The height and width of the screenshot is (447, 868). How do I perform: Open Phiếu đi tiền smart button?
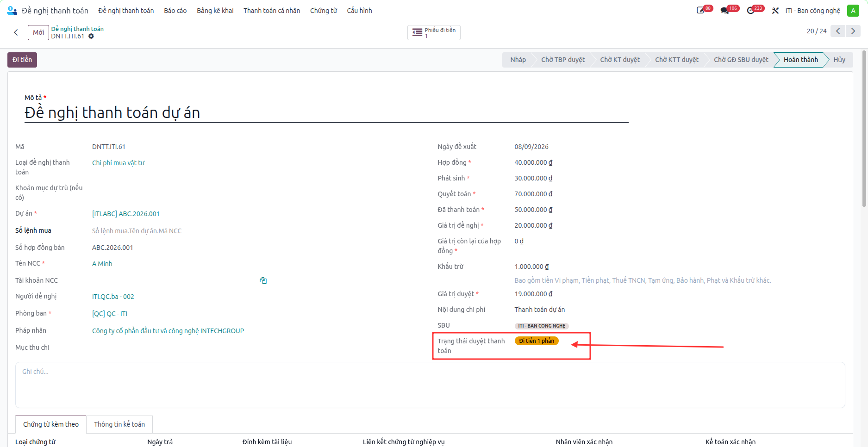coord(434,32)
